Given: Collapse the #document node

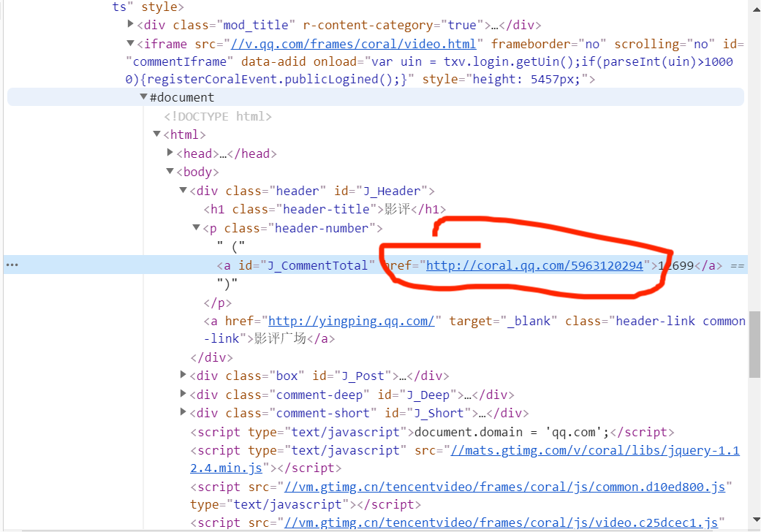Looking at the screenshot, I should click(x=143, y=96).
